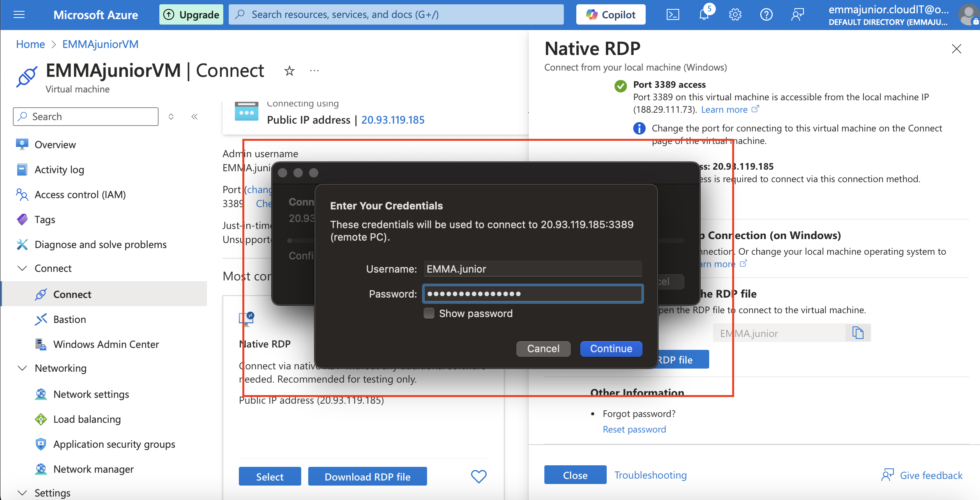Image resolution: width=980 pixels, height=500 pixels.
Task: Add Native RDP to favorites heart icon
Action: 479,476
